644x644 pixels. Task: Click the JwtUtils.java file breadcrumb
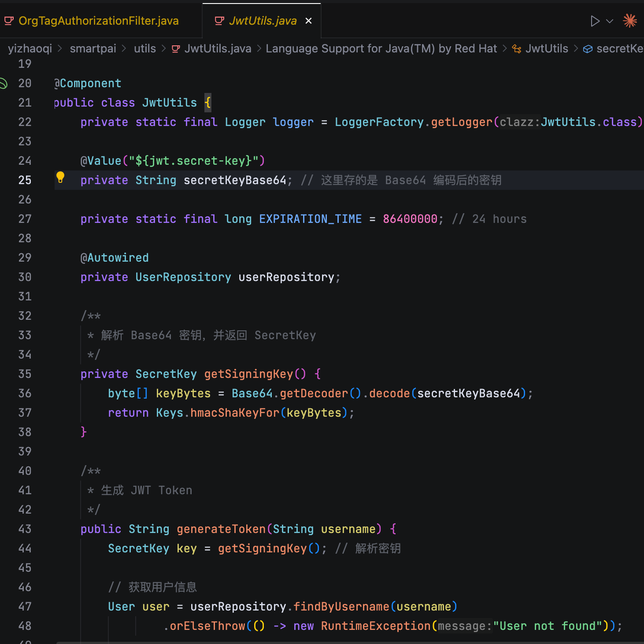click(x=218, y=48)
